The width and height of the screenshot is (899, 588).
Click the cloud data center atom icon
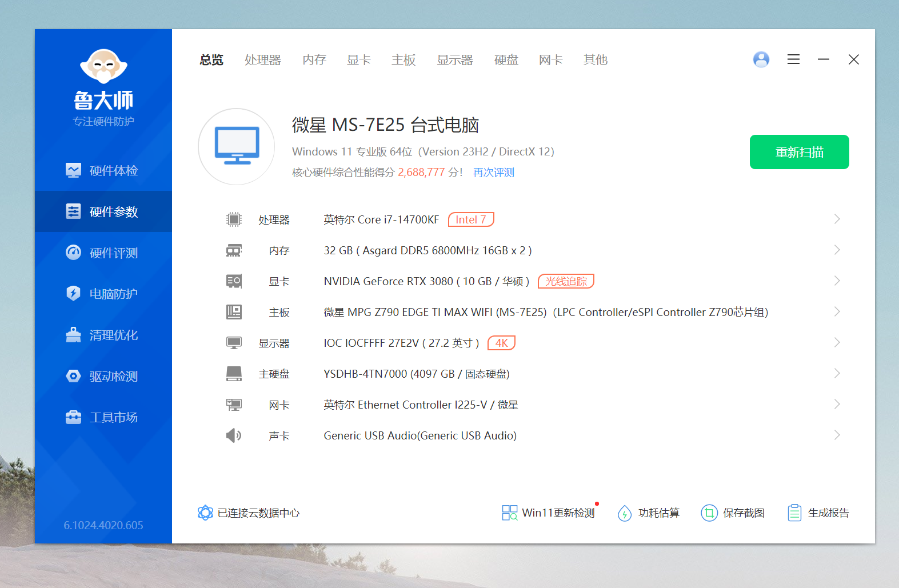tap(205, 513)
